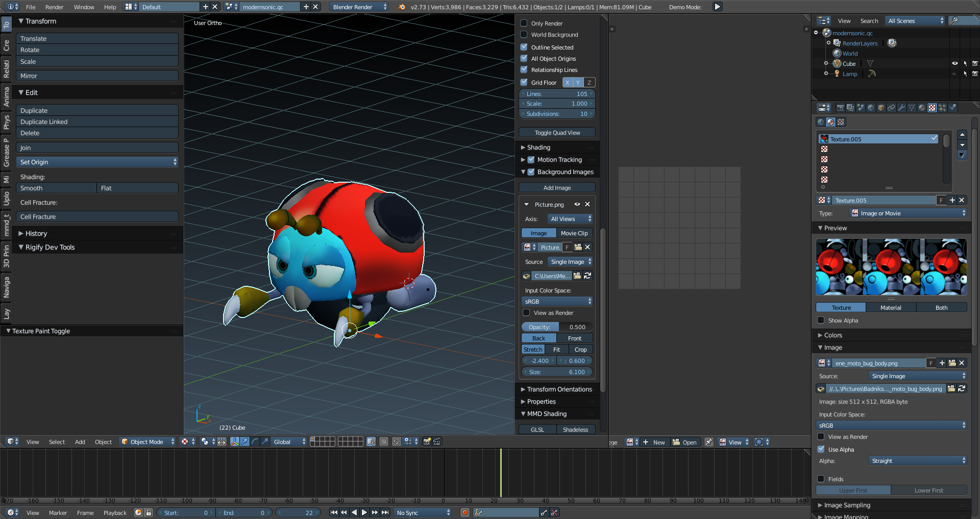Image resolution: width=980 pixels, height=519 pixels.
Task: Open the Global orientation dropdown
Action: pyautogui.click(x=289, y=441)
